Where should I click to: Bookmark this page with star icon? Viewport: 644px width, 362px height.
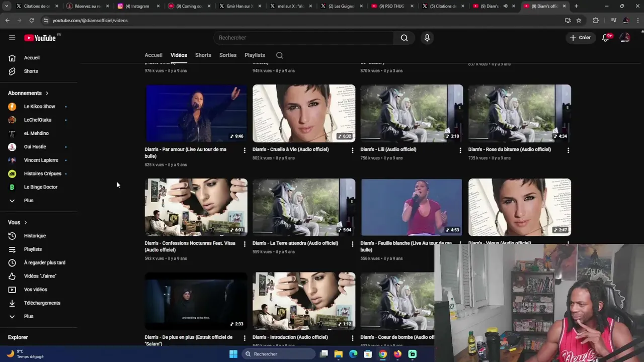(x=579, y=20)
